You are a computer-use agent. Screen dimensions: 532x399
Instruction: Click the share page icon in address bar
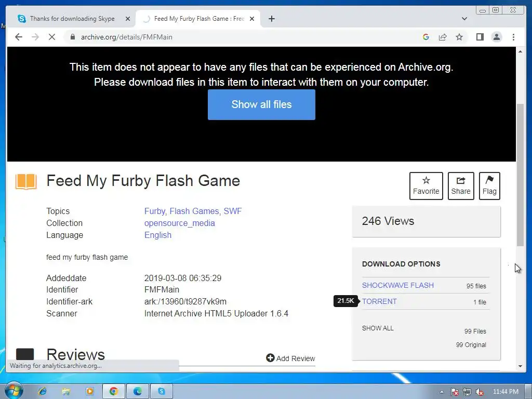click(x=443, y=37)
